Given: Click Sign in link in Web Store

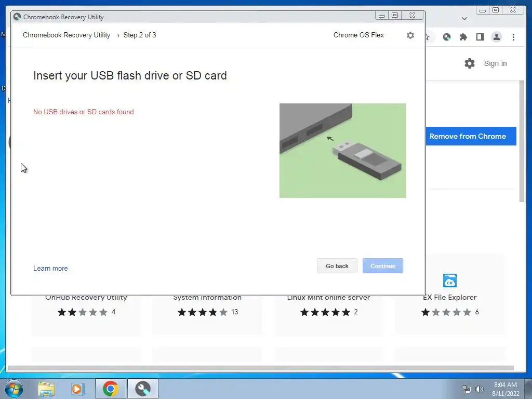Looking at the screenshot, I should pos(495,63).
